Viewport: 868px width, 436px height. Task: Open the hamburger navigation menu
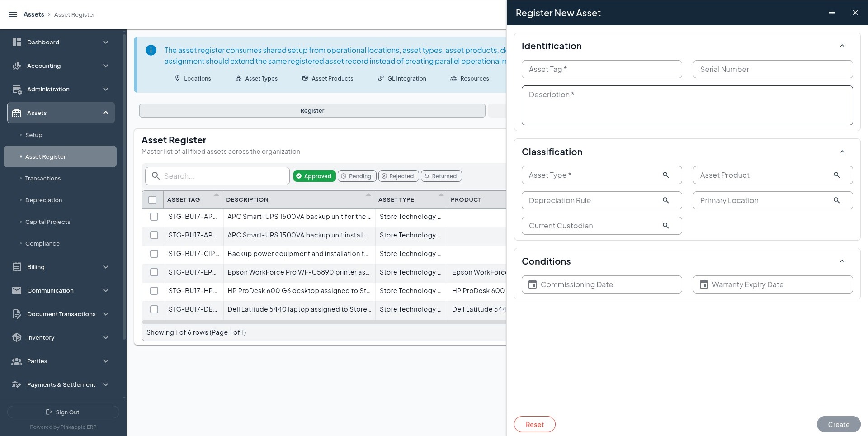point(13,14)
